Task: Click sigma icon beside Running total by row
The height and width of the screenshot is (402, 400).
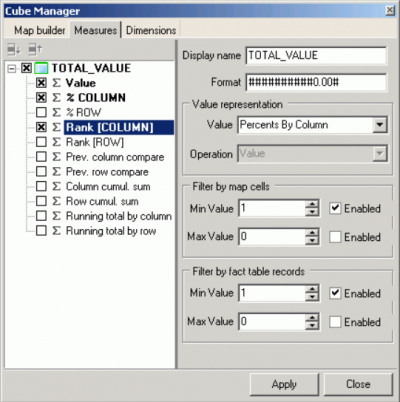Action: [x=56, y=231]
